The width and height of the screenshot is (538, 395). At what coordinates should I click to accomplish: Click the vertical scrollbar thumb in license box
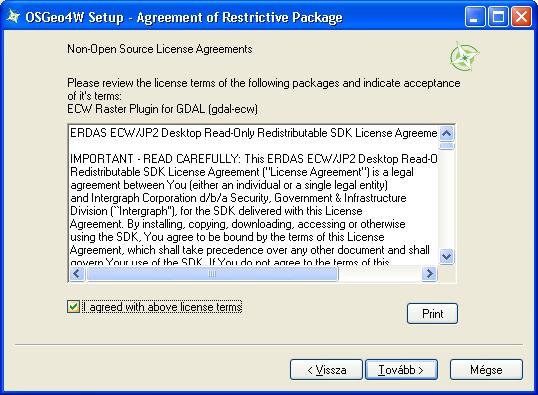446,146
